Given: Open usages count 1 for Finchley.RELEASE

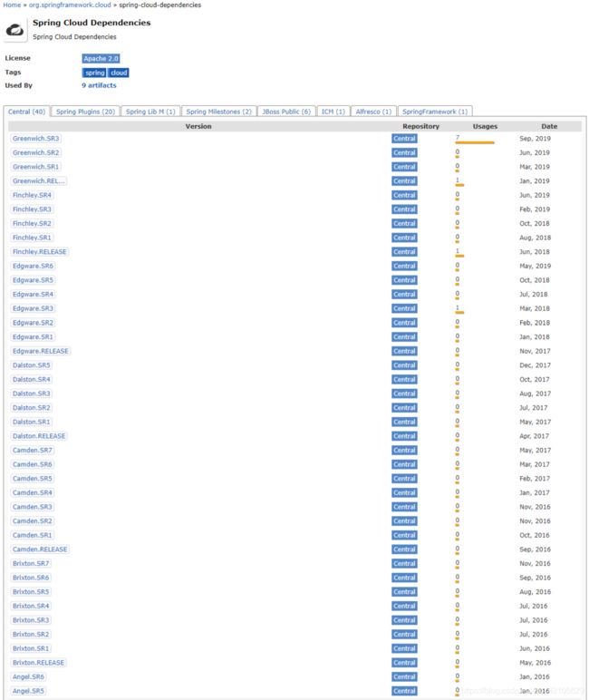Looking at the screenshot, I should pyautogui.click(x=458, y=251).
